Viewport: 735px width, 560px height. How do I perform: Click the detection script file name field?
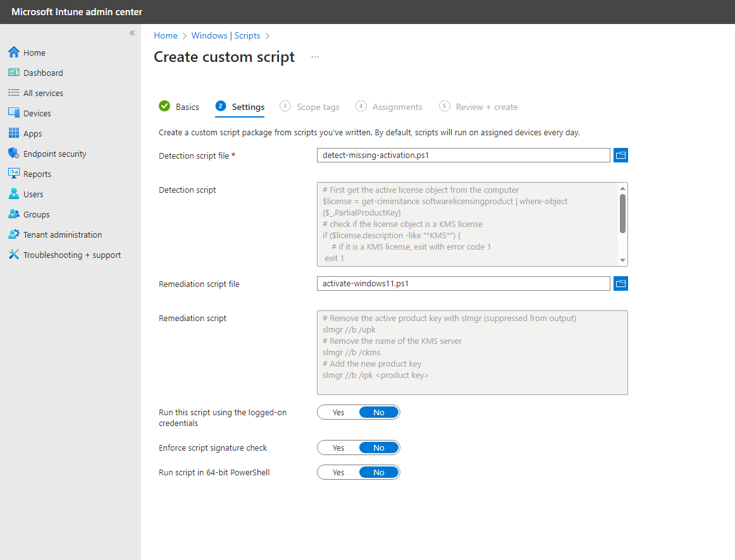pyautogui.click(x=464, y=155)
